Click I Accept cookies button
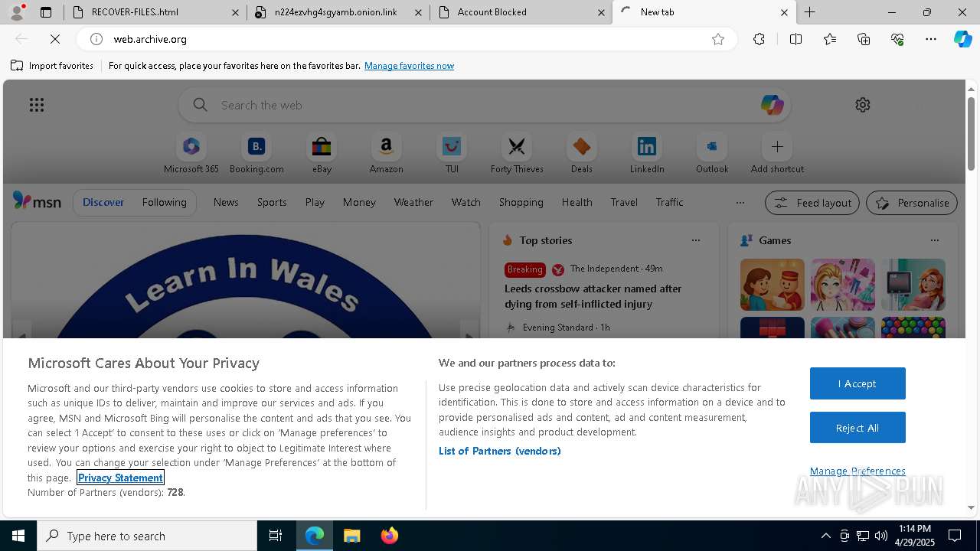The height and width of the screenshot is (551, 980). [857, 383]
